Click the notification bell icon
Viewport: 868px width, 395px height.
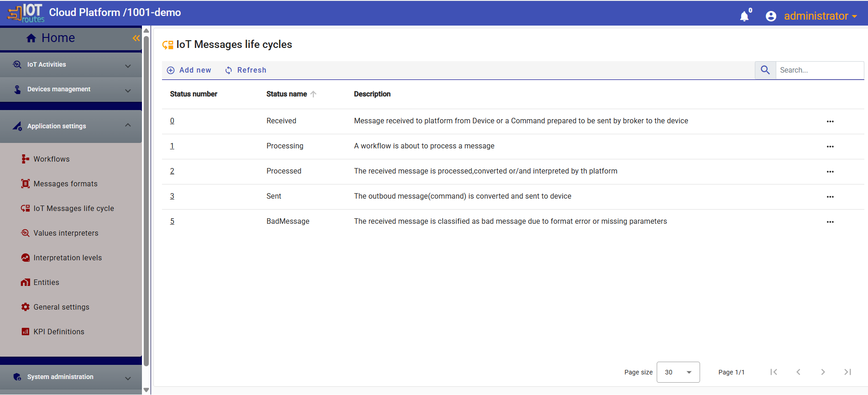tap(744, 16)
